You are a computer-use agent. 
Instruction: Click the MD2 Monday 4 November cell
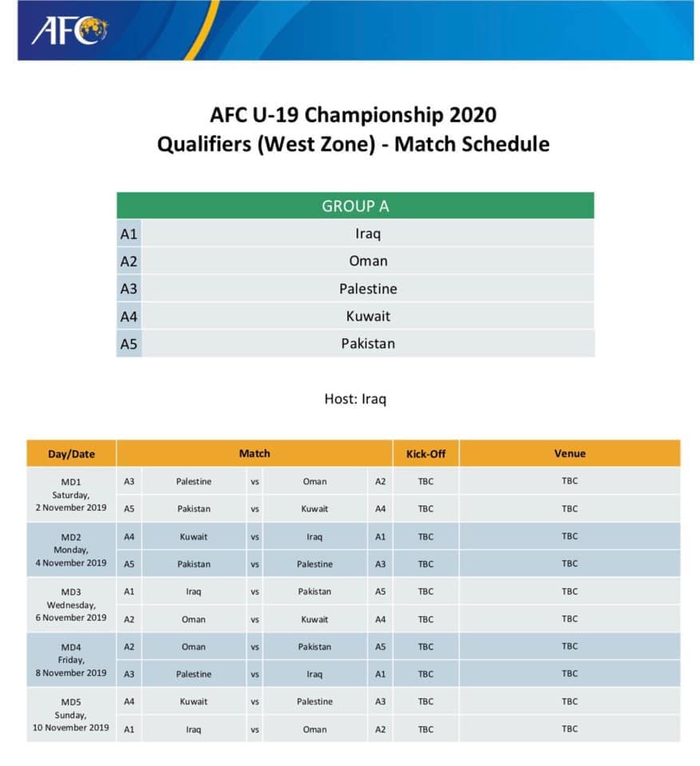[x=71, y=550]
